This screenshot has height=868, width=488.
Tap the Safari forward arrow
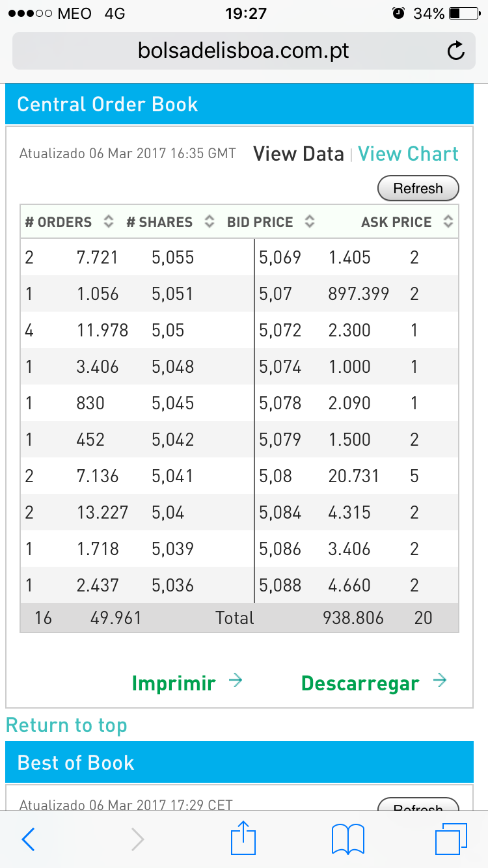point(137,839)
